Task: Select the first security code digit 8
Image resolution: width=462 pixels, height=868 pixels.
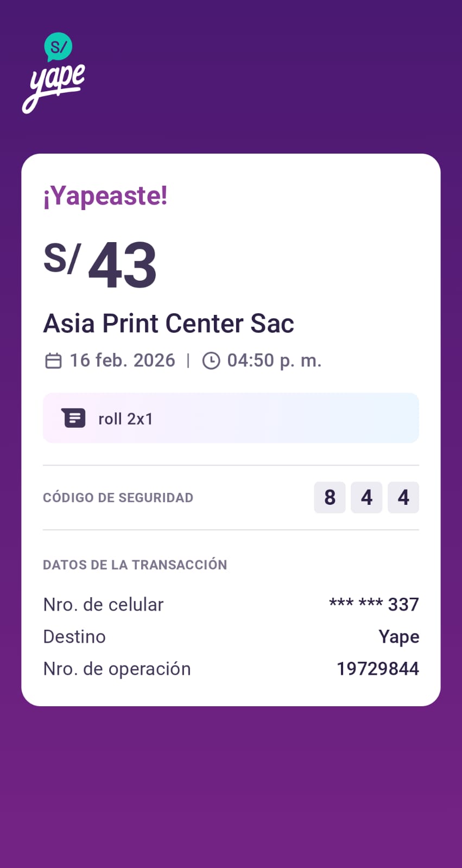Action: click(330, 497)
